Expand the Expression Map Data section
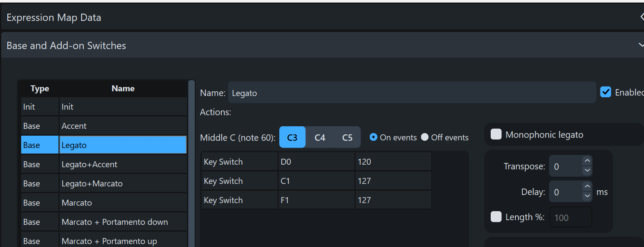 [641, 17]
